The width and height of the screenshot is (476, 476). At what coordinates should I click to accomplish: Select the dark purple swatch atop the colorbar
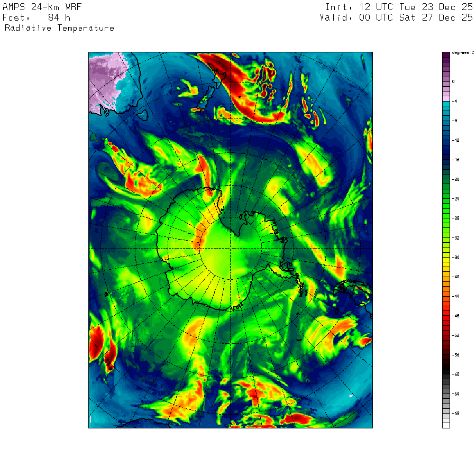446,54
